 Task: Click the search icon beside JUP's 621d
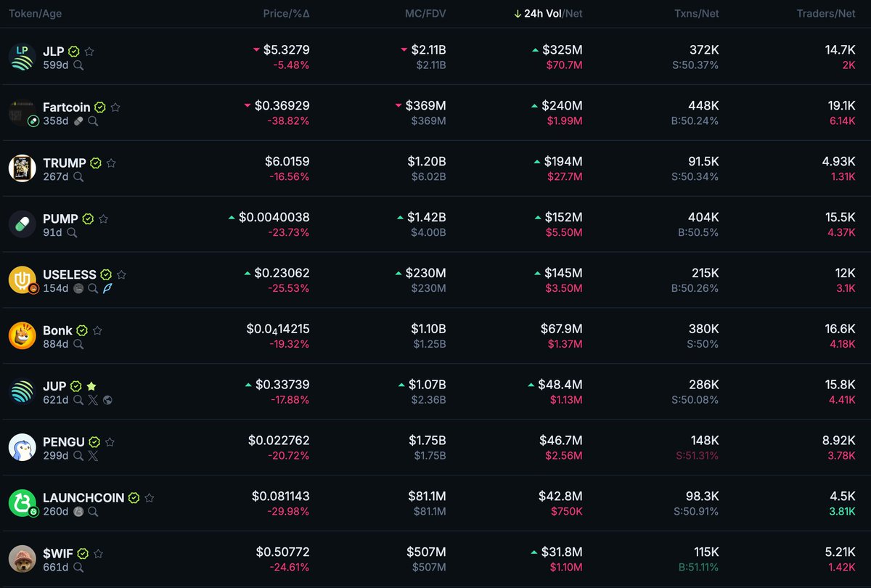pyautogui.click(x=78, y=400)
